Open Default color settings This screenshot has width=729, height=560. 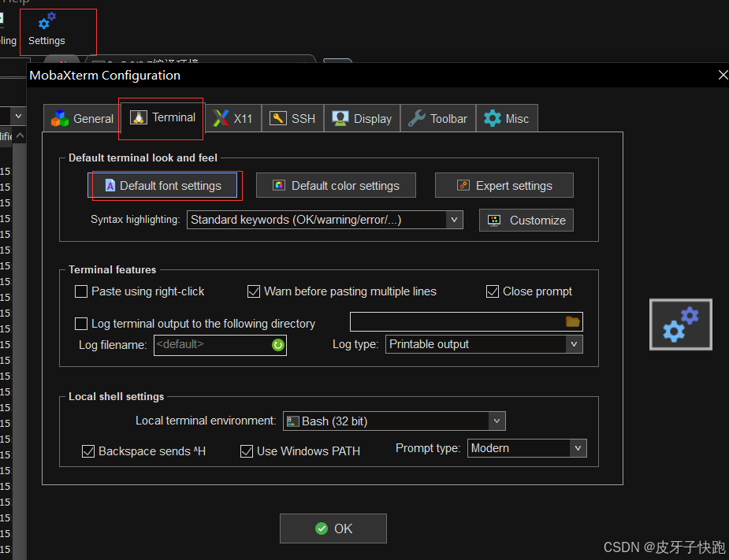pos(336,185)
